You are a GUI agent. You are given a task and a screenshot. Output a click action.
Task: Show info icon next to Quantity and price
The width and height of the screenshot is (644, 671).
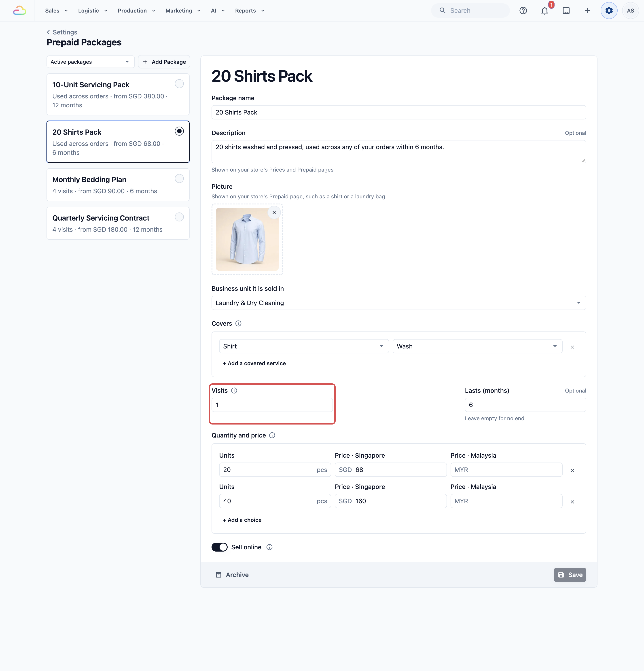tap(272, 435)
